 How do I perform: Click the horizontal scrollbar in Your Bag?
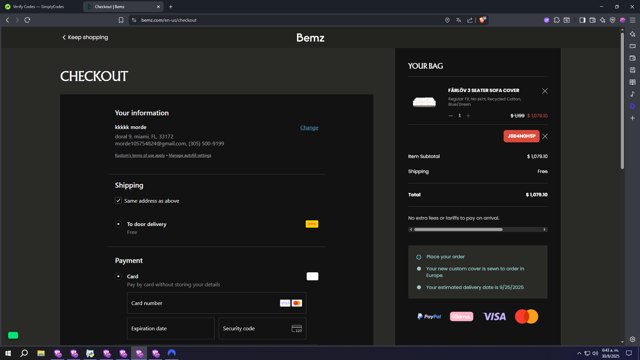point(458,230)
